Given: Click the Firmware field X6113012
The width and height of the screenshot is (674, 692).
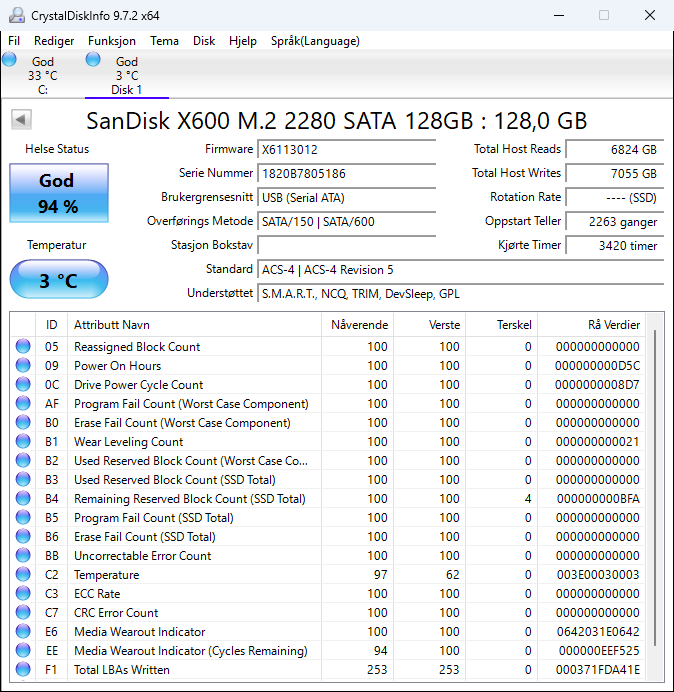Looking at the screenshot, I should [x=346, y=150].
